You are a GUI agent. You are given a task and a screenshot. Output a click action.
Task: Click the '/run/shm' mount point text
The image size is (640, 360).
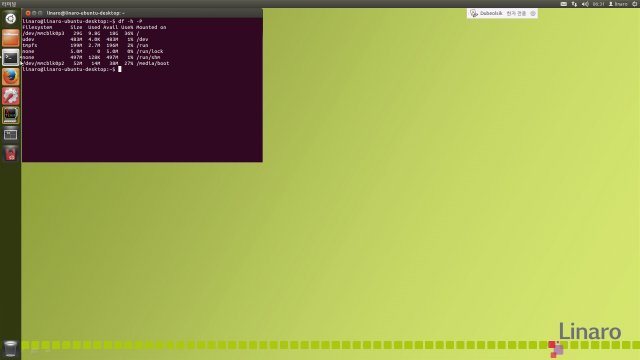tap(148, 58)
